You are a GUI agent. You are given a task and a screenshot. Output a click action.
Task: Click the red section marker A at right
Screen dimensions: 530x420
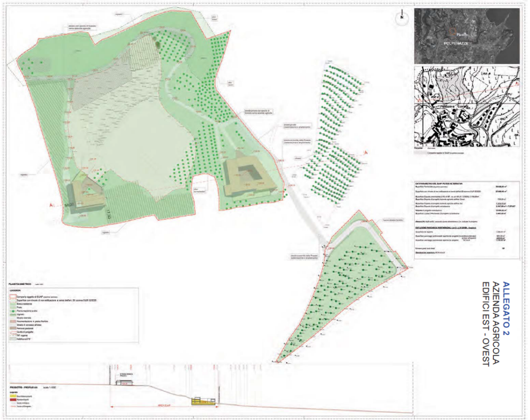(365, 152)
